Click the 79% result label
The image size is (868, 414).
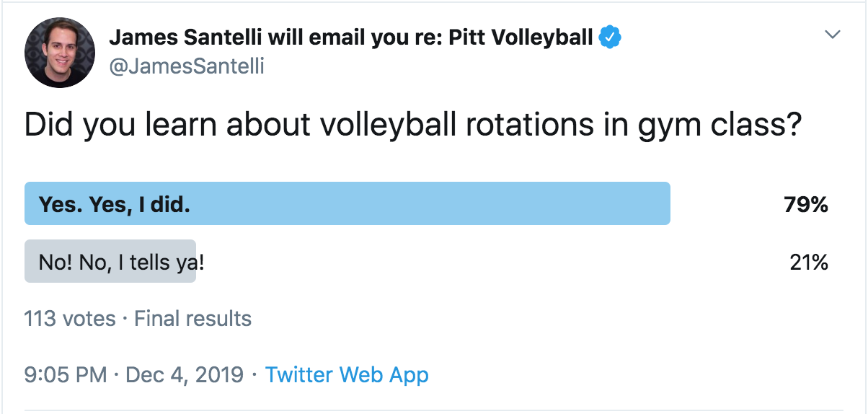(806, 205)
